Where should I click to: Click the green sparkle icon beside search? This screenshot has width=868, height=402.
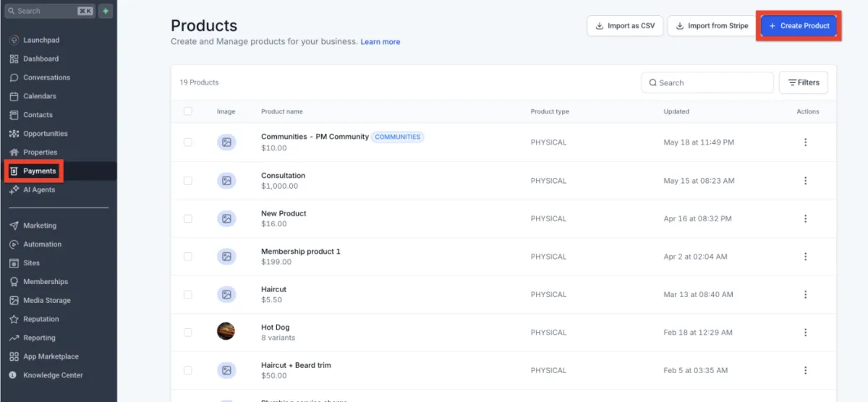(x=106, y=11)
